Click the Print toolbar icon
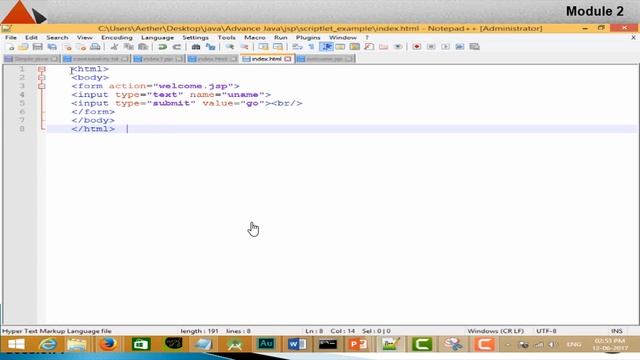The width and height of the screenshot is (640, 360). (x=95, y=47)
